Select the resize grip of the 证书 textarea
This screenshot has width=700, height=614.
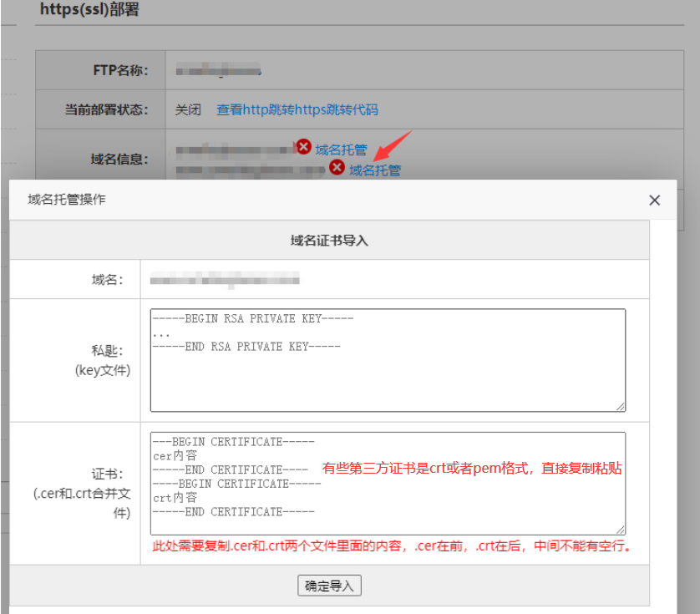pyautogui.click(x=621, y=527)
